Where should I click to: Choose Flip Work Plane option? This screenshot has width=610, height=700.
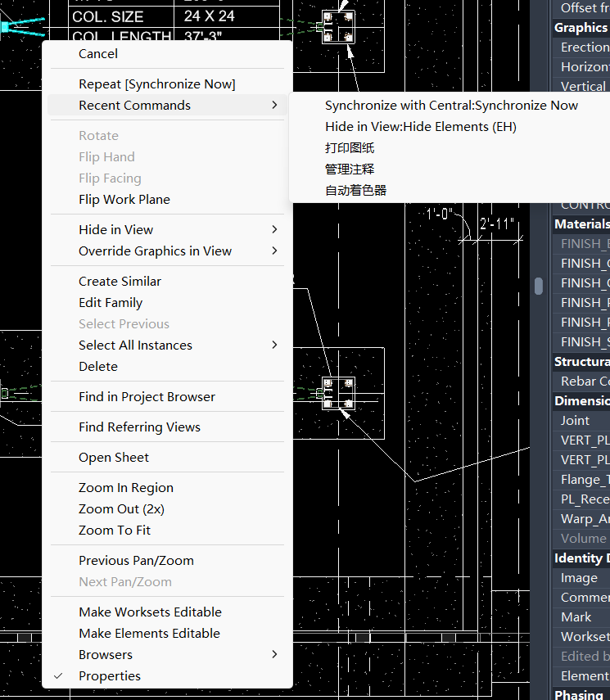click(124, 200)
